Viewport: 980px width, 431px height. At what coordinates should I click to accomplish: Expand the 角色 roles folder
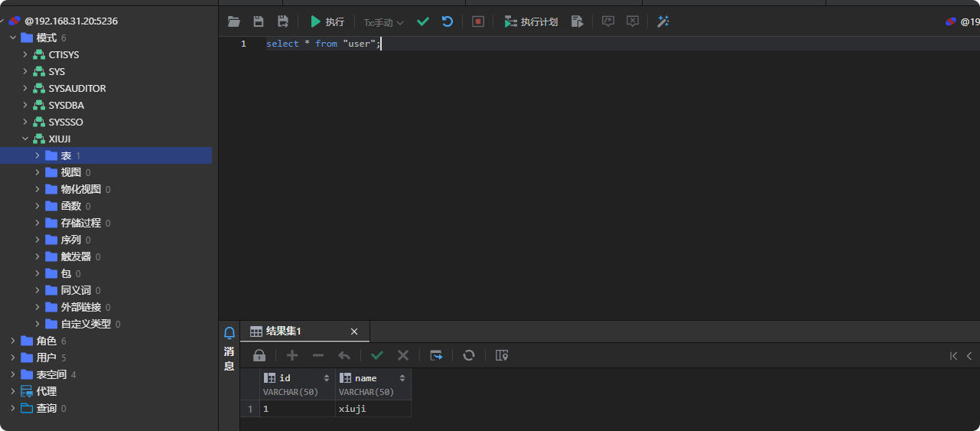pyautogui.click(x=12, y=341)
